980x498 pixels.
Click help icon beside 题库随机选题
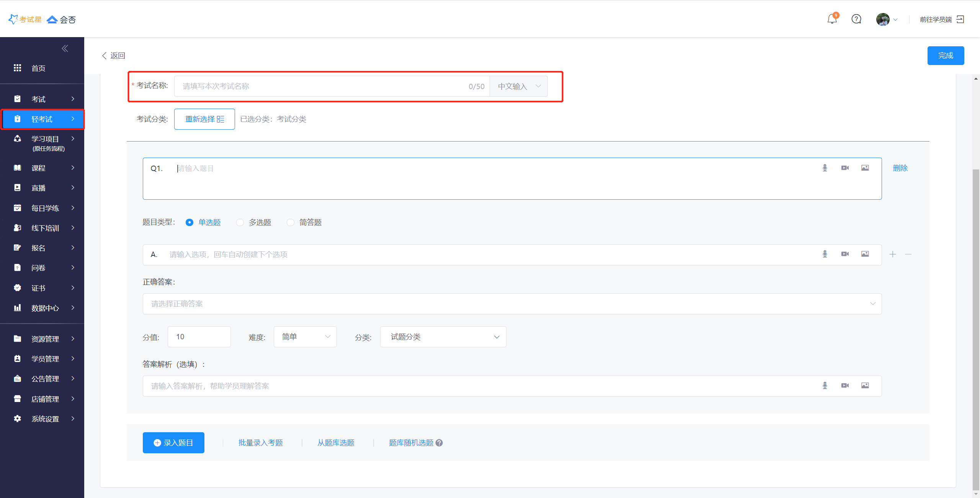439,443
